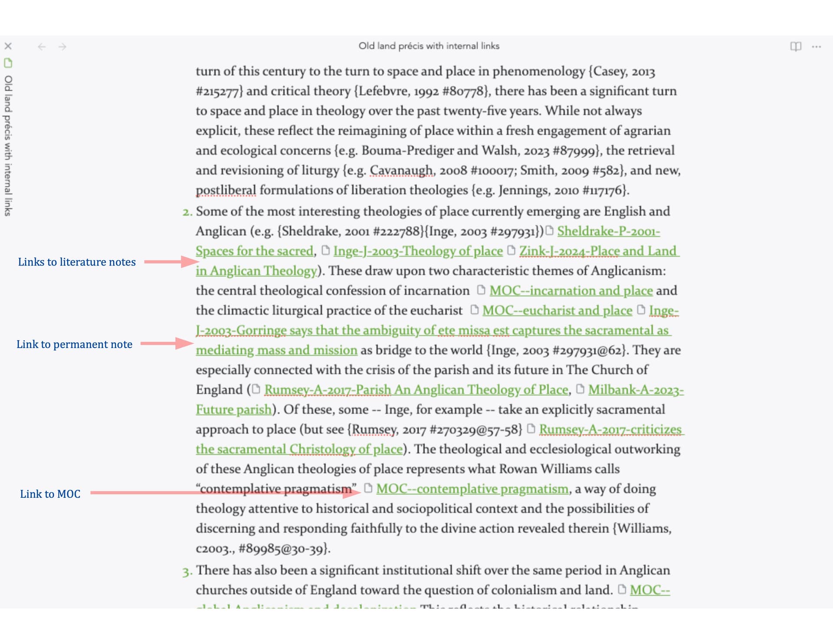Screen dimensions: 833x644
Task: Click the file icon before Rumsey-A-2017-criticizes
Action: tap(531, 429)
